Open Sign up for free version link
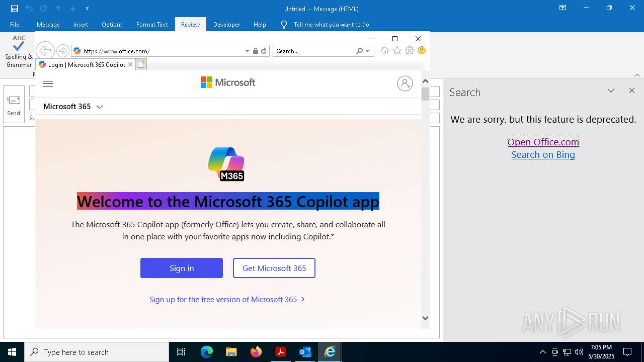 227,299
